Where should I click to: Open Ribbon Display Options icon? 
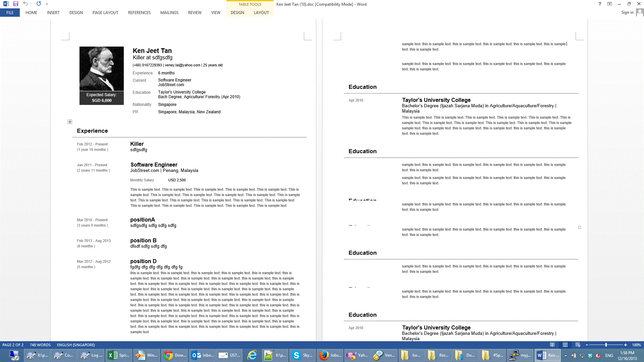pyautogui.click(x=609, y=4)
